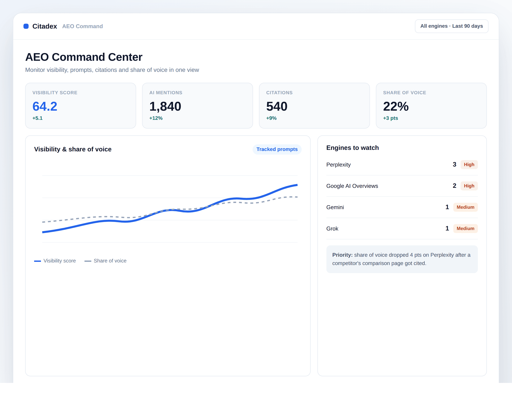The width and height of the screenshot is (512, 420).
Task: Click the High badge for Google AI Overviews
Action: pos(469,186)
